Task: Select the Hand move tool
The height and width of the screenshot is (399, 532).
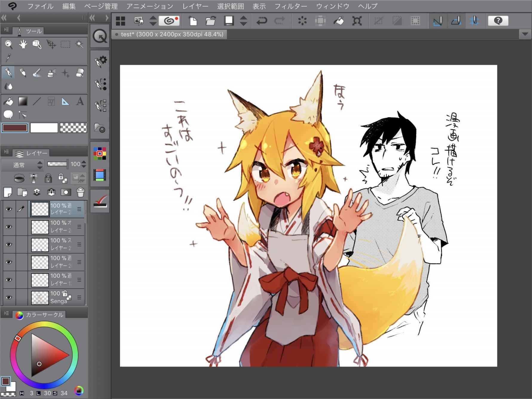Action: (x=23, y=45)
